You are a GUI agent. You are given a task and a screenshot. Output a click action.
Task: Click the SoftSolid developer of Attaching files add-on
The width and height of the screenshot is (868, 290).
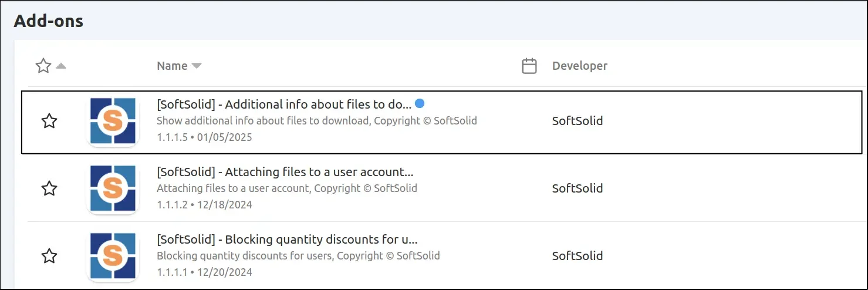click(577, 188)
